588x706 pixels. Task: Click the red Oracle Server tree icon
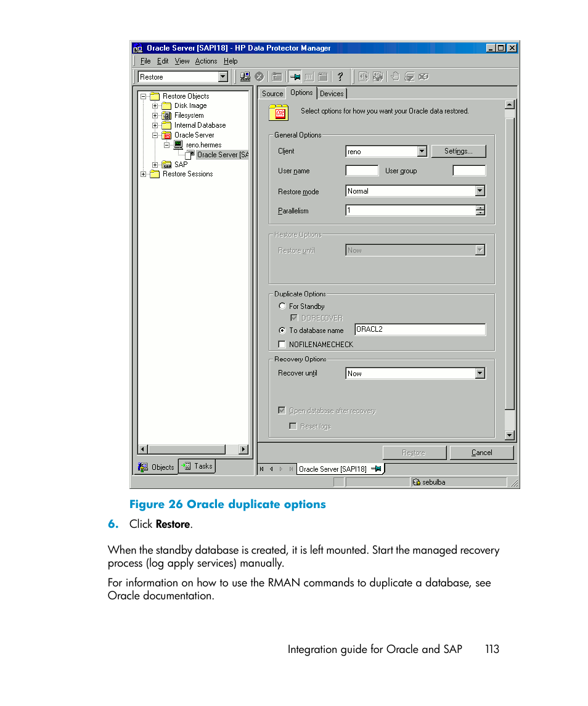pos(166,135)
